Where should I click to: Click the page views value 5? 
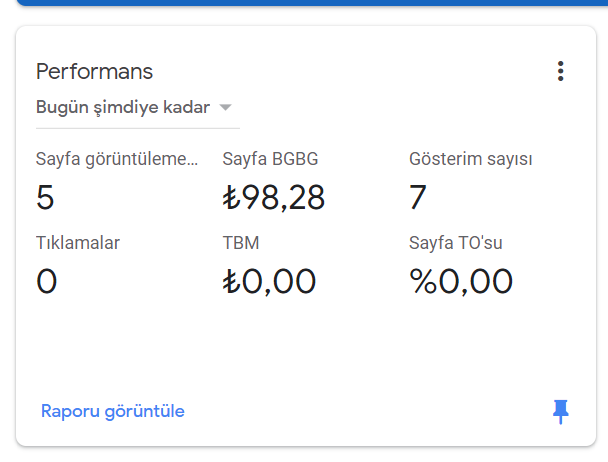click(x=45, y=197)
